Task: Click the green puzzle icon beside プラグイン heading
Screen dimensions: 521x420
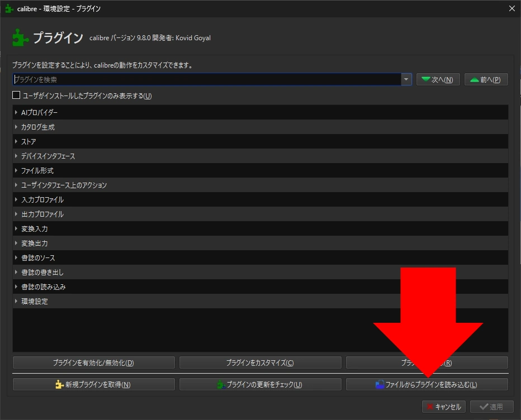Action: [x=20, y=37]
